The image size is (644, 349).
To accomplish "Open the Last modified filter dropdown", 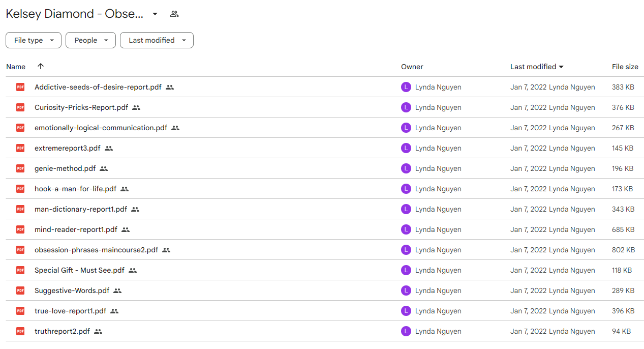I will (x=157, y=40).
